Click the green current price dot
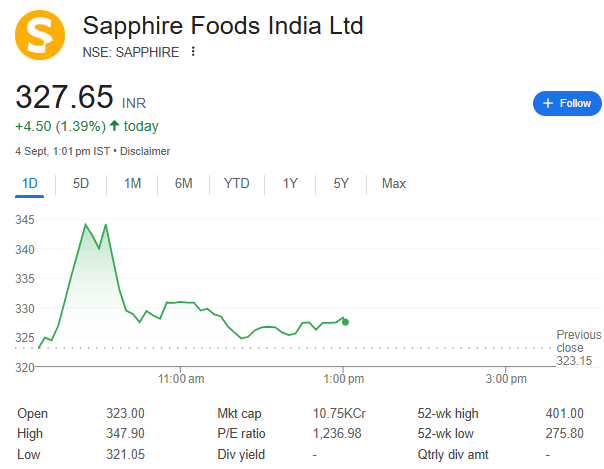The image size is (604, 469). 345,321
